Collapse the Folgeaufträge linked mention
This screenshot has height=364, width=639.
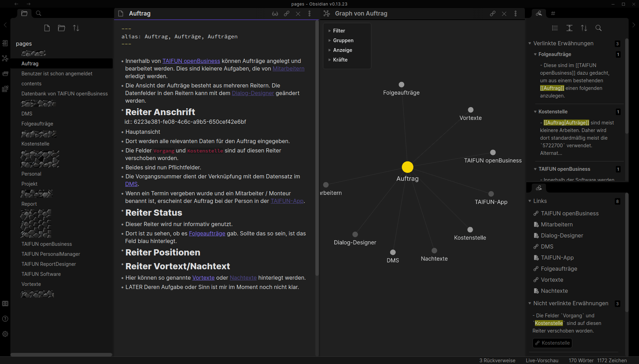pos(535,54)
